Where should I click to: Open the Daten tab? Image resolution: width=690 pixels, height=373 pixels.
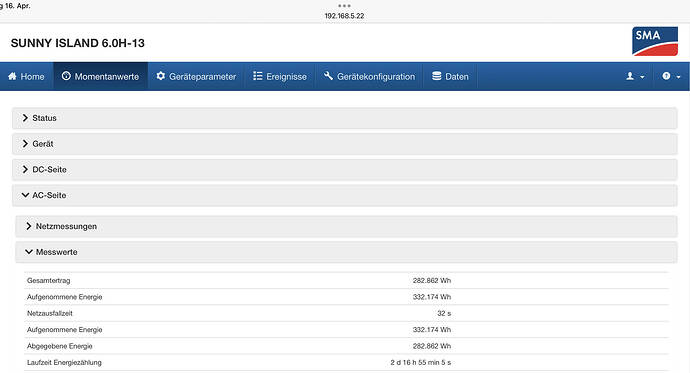[450, 77]
